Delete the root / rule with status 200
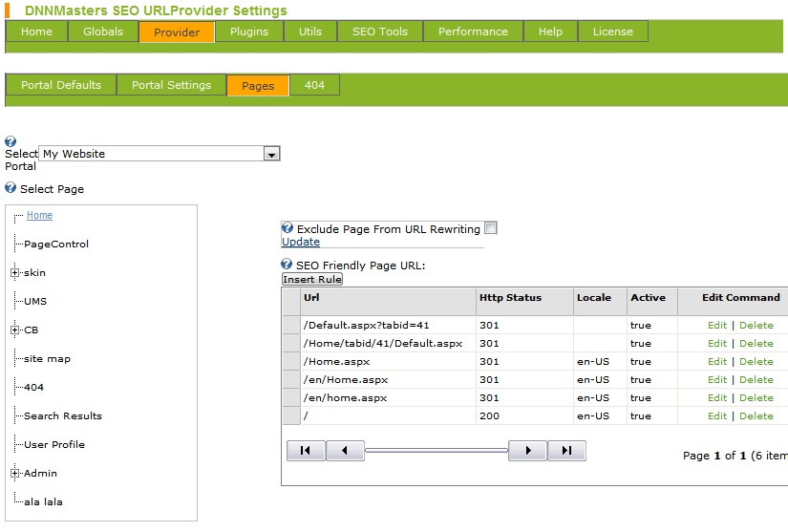Screen dimensions: 788x532 [756, 415]
